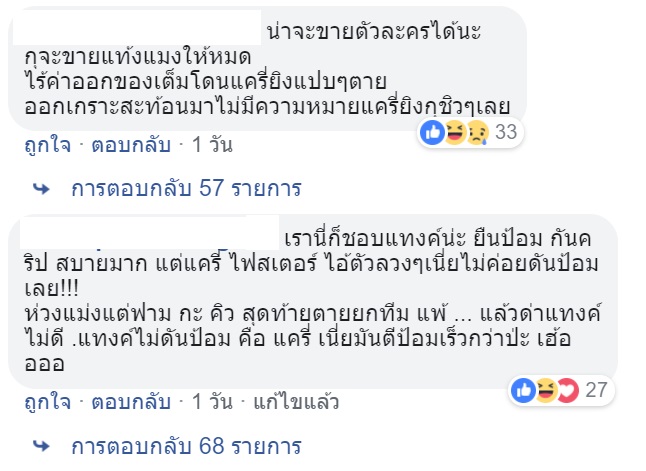Open the 1 วัน timestamp of first comment
Screen dimensions: 646x471
point(211,145)
